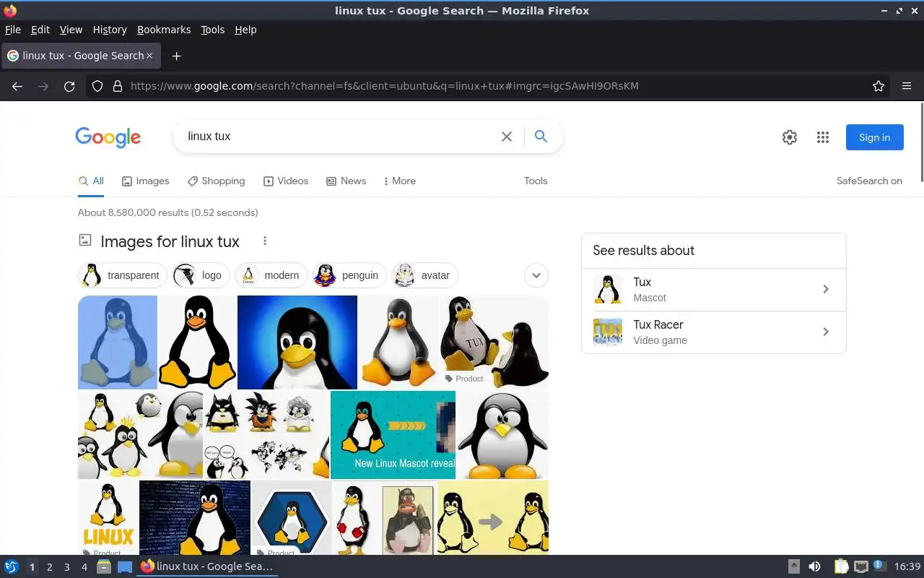Click the SafeSearch on link

[869, 181]
